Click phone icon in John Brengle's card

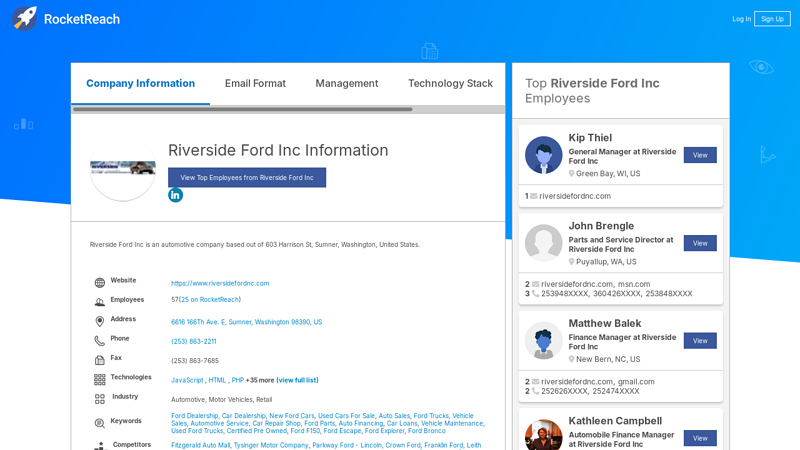click(535, 294)
